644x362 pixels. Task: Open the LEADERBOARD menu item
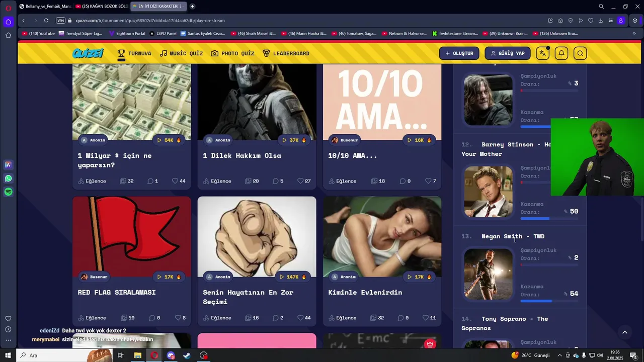286,53
